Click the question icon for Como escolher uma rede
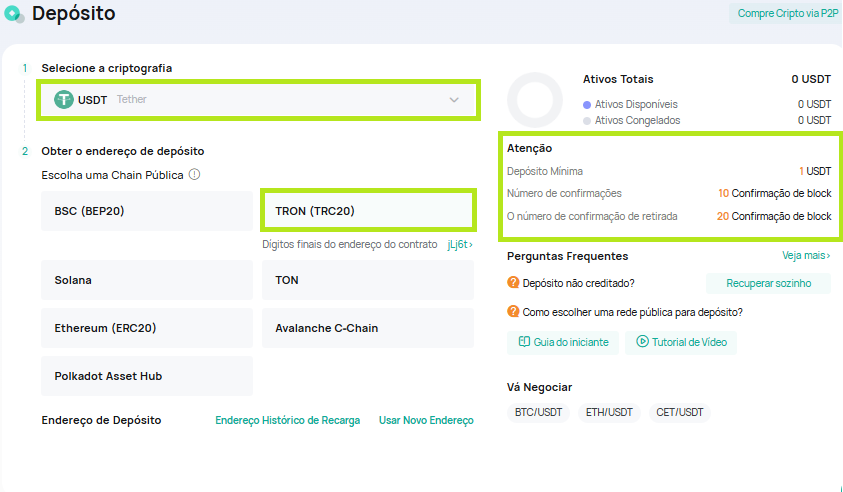 point(513,312)
